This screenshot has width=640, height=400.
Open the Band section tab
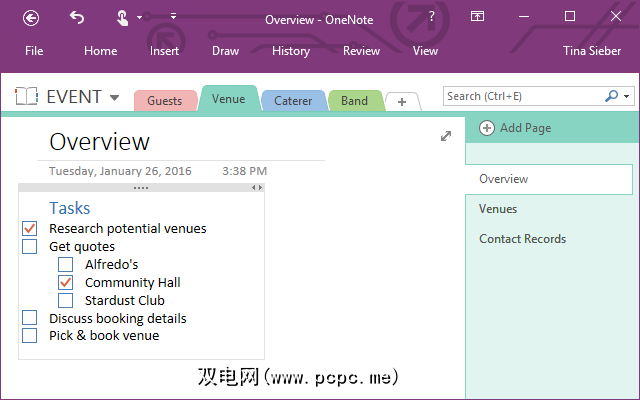[355, 100]
